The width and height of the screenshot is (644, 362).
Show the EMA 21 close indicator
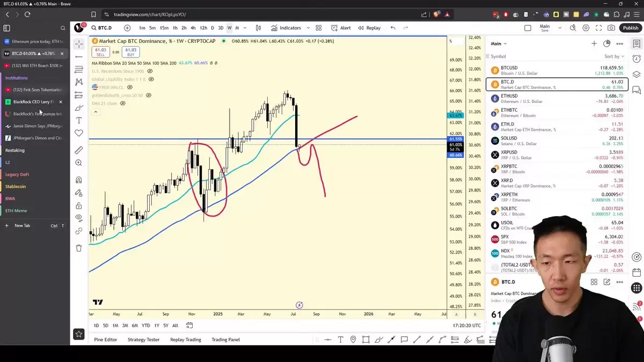(122, 103)
